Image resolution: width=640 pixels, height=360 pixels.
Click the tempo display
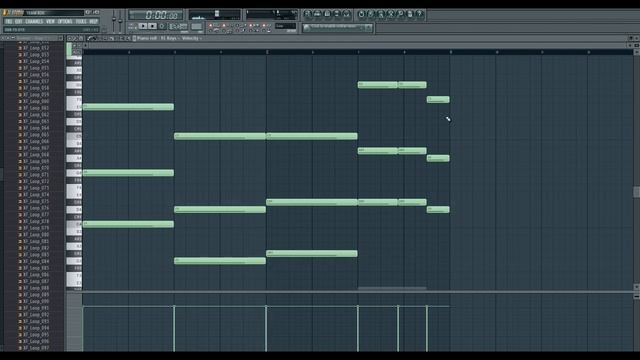[x=178, y=27]
